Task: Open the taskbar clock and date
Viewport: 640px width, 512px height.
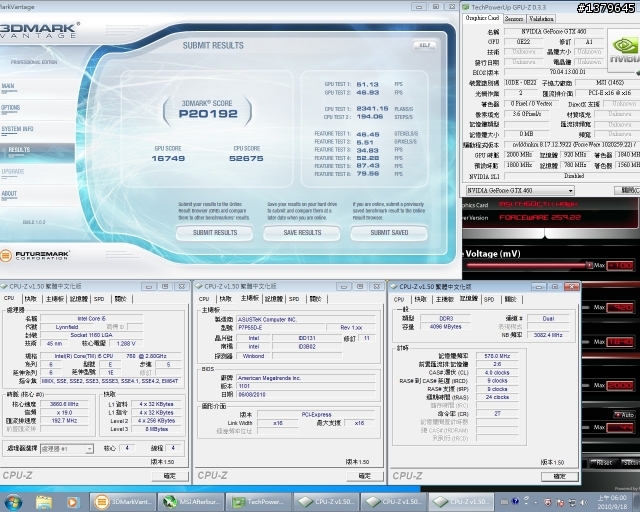Action: click(x=611, y=502)
